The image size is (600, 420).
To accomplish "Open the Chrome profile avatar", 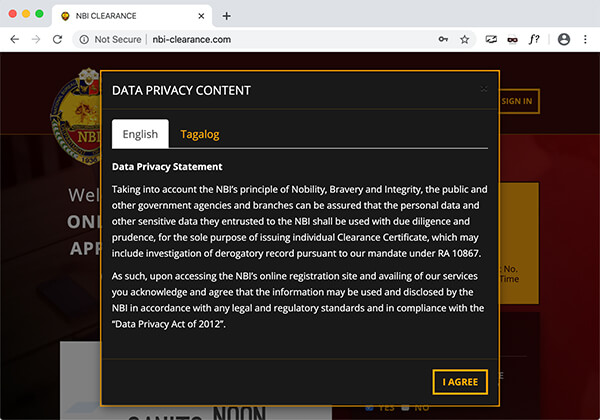I will tap(564, 39).
